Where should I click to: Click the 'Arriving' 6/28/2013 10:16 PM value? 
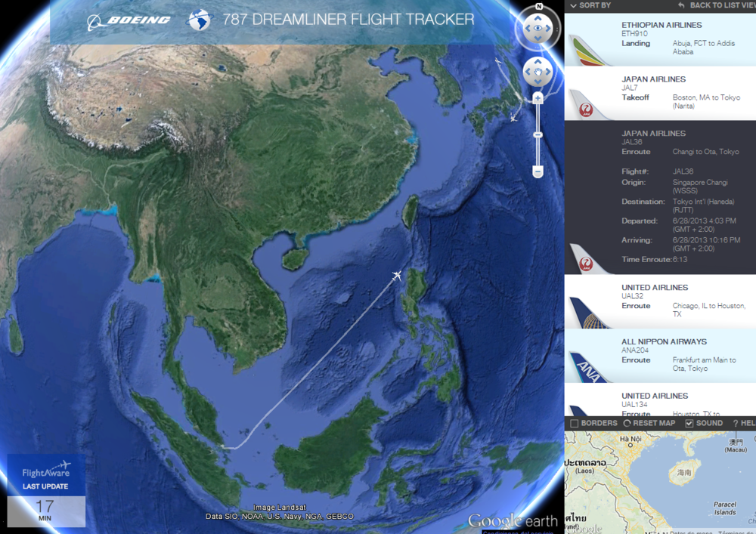[706, 244]
